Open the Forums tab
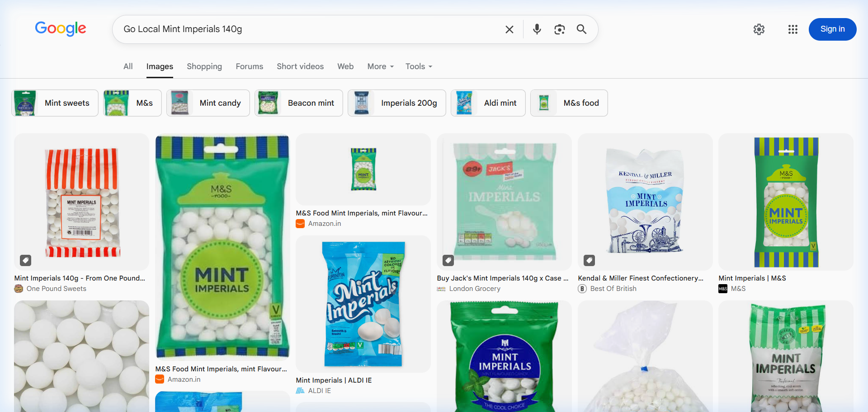The height and width of the screenshot is (412, 868). (249, 66)
